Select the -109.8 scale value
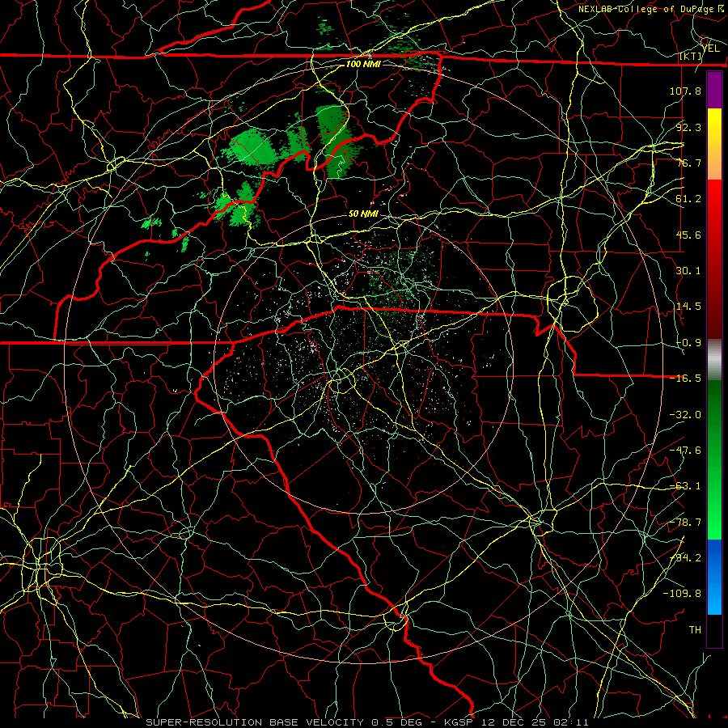Image resolution: width=728 pixels, height=728 pixels. [x=682, y=594]
